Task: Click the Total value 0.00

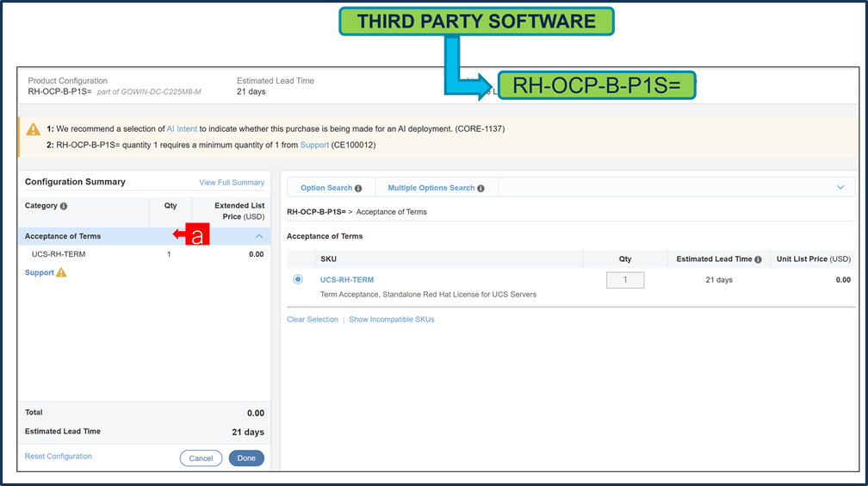Action: 256,413
